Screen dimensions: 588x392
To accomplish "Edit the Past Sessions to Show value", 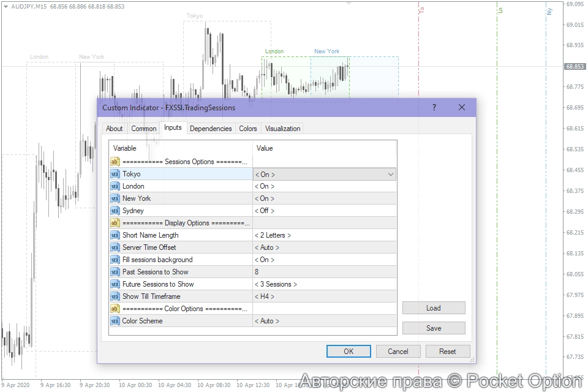I will click(x=325, y=272).
